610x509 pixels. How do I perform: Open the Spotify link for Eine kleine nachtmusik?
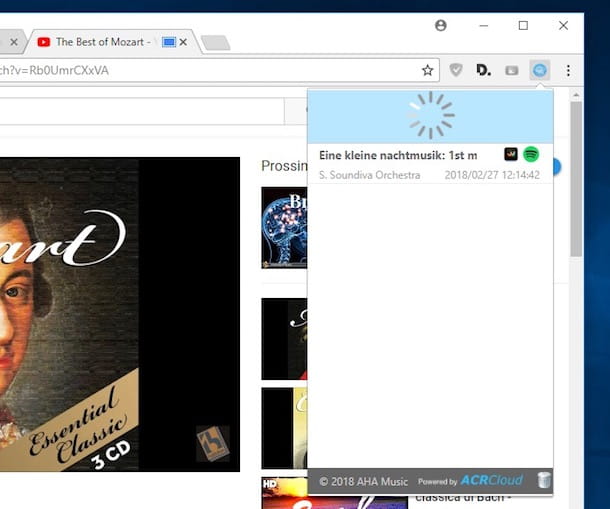531,154
